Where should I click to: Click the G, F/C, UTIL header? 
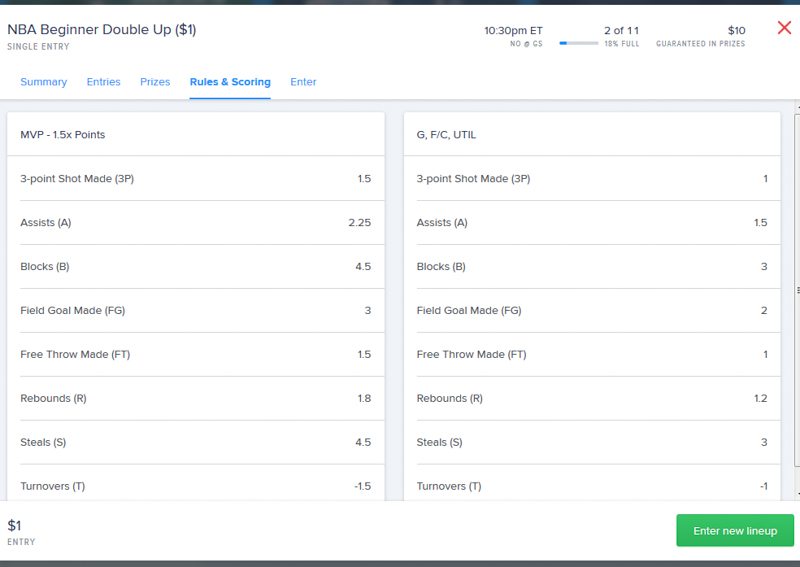pyautogui.click(x=446, y=135)
